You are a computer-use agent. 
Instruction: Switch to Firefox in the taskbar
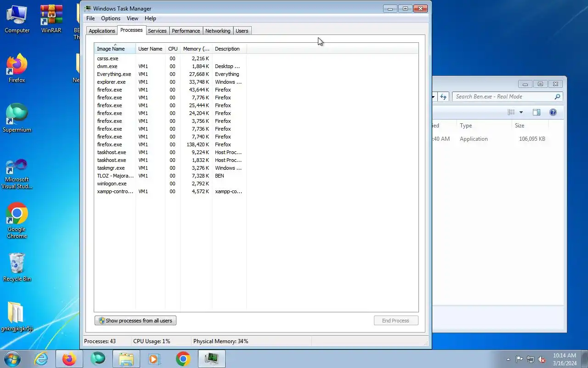[69, 359]
